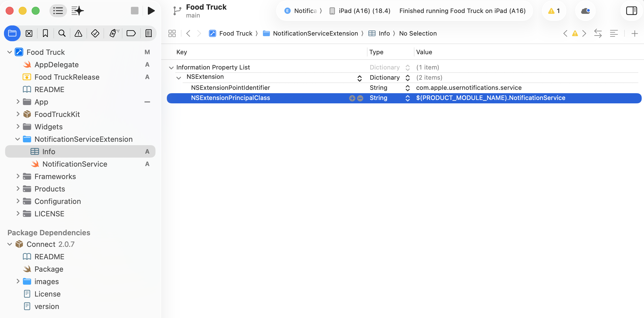The width and height of the screenshot is (644, 318).
Task: Switch to the Find navigator
Action: [62, 33]
